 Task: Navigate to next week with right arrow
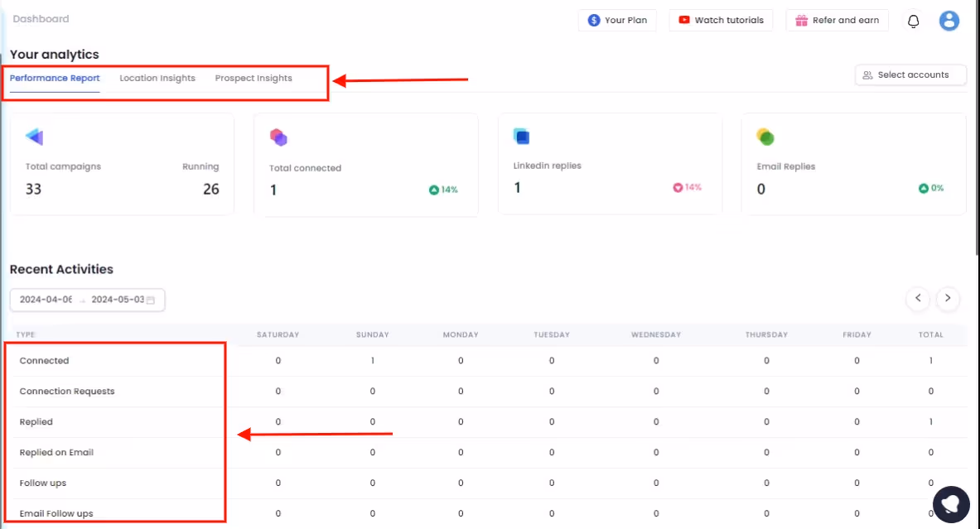click(948, 298)
